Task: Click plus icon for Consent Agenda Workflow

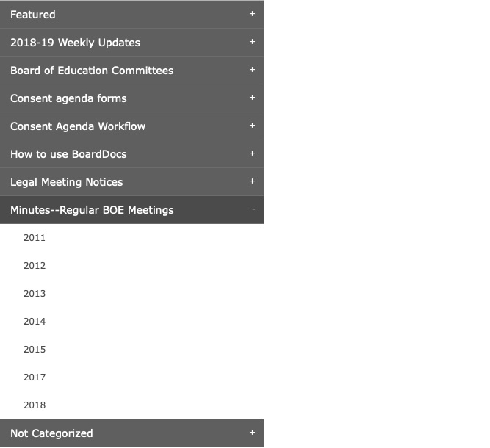Action: click(x=252, y=126)
